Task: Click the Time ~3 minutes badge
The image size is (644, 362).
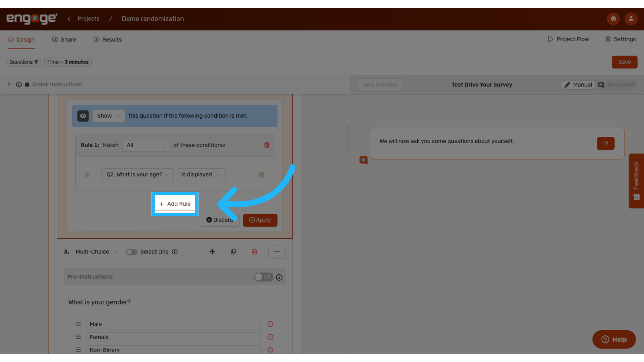Action: pyautogui.click(x=68, y=62)
